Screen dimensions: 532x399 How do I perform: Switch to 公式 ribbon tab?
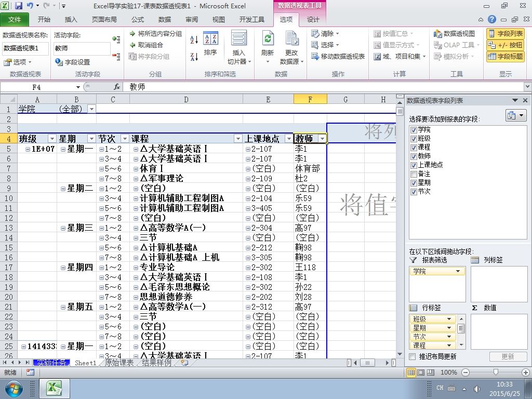click(x=137, y=19)
